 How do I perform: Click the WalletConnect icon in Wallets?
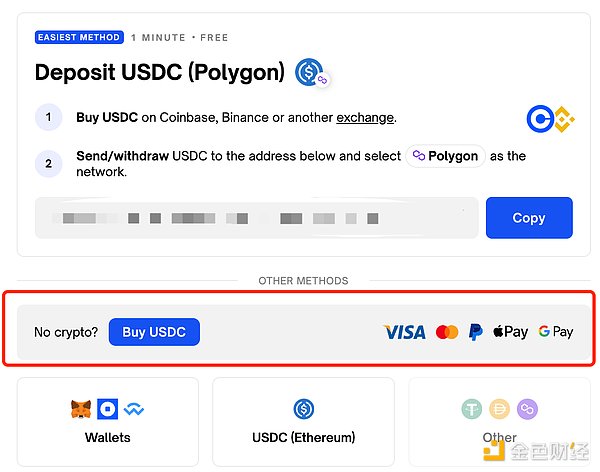tap(134, 409)
